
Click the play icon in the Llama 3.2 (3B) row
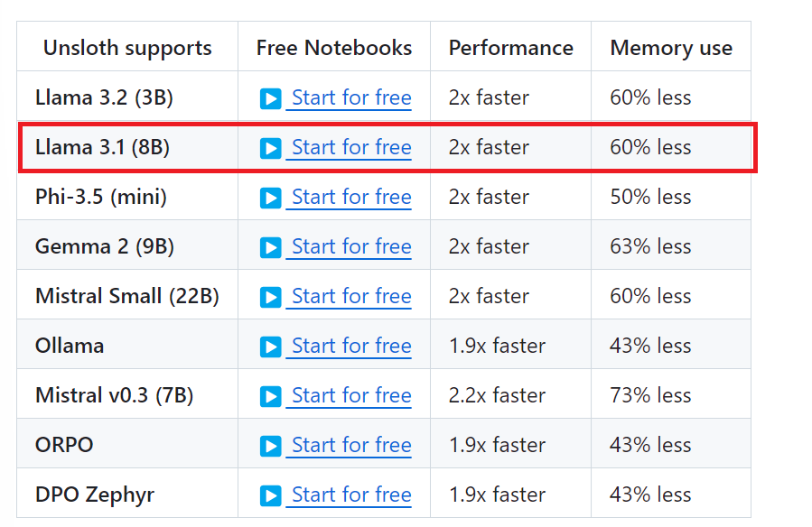pos(270,98)
